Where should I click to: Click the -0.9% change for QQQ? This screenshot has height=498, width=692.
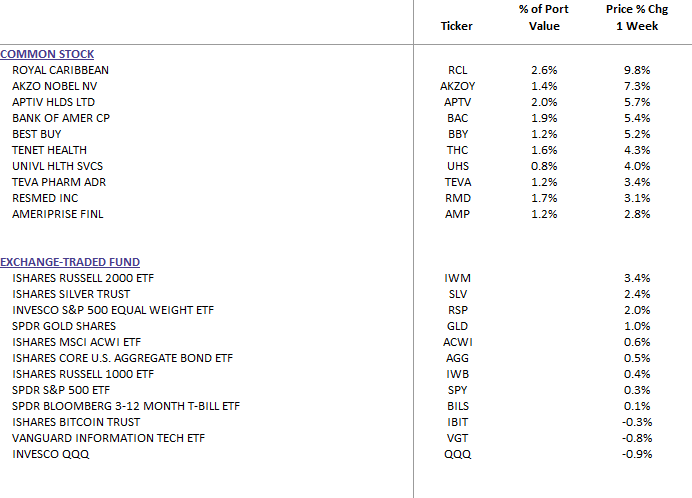637,454
